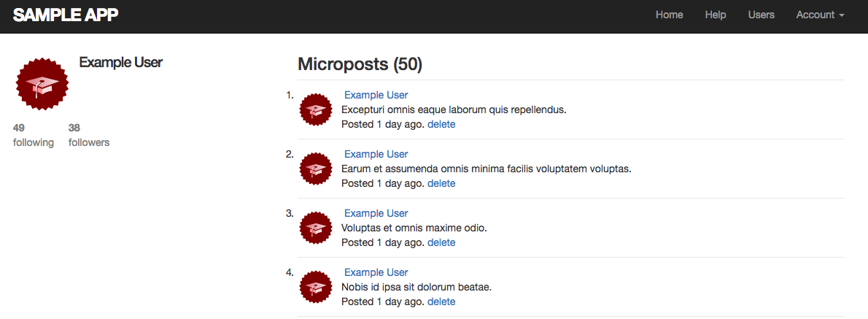This screenshot has height=319, width=868.
Task: Delete the "Voluptas et omnis maxime" micropost
Action: (x=441, y=242)
